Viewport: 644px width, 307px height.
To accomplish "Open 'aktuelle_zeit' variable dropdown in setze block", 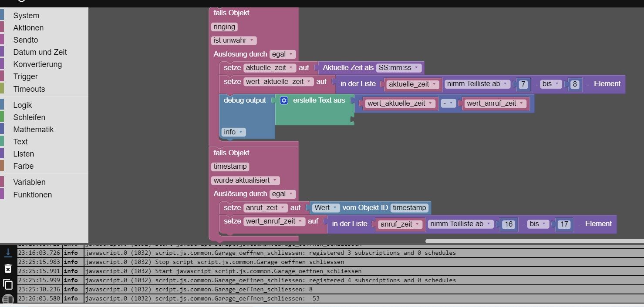I will click(x=270, y=68).
